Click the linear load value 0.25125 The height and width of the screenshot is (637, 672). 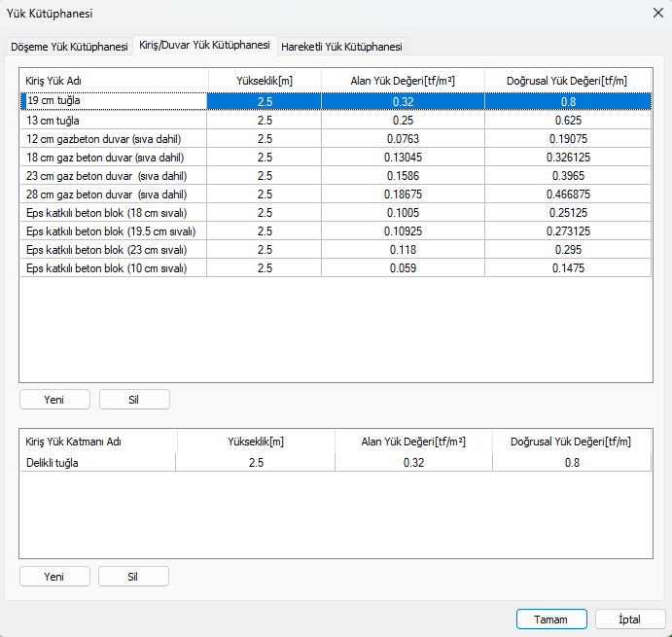568,213
